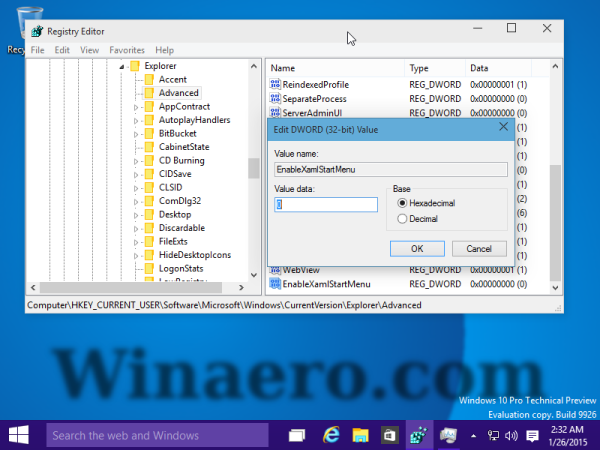
Task: Click the ReindexedProfile DWORD value icon
Action: coord(275,84)
